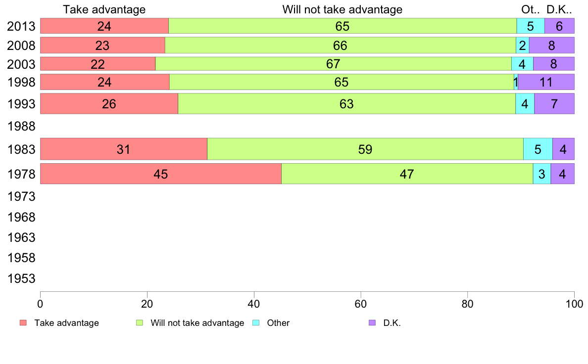
Task: Click the purple 6 segment in 2013 bar
Action: (559, 26)
